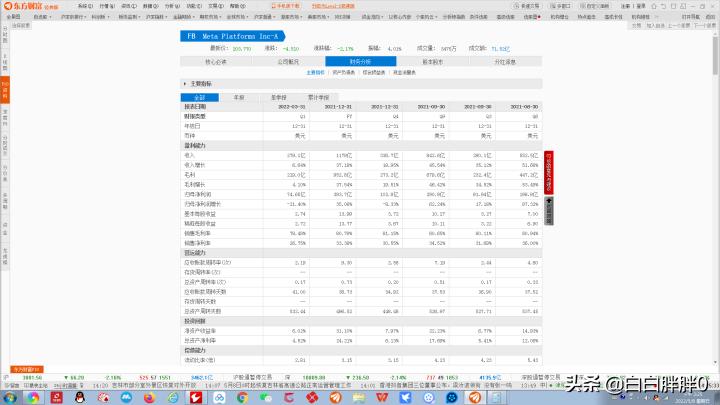The height and width of the screenshot is (405, 720).
Task: Click the 收入 row label
Action: 189,155
